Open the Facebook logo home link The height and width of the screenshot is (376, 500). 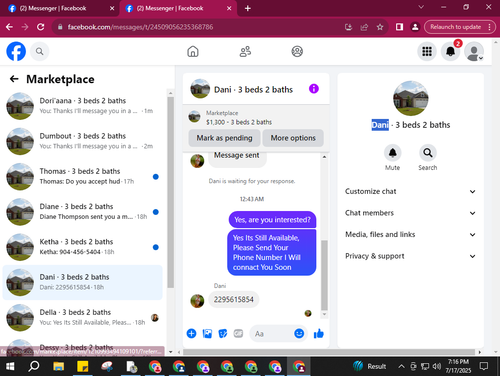[x=16, y=51]
